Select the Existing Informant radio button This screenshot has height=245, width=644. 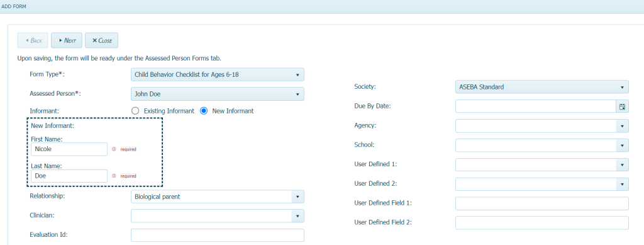click(135, 111)
